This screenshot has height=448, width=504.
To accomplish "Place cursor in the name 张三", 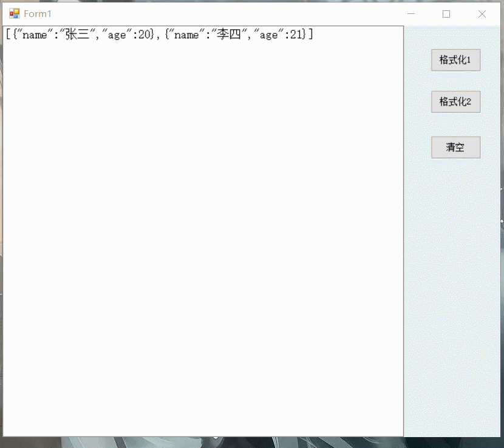I will [77, 35].
